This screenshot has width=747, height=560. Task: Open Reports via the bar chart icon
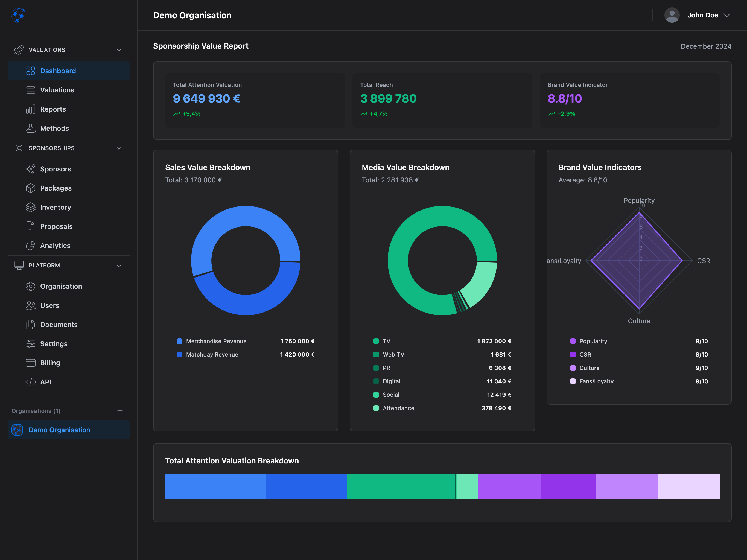point(30,109)
